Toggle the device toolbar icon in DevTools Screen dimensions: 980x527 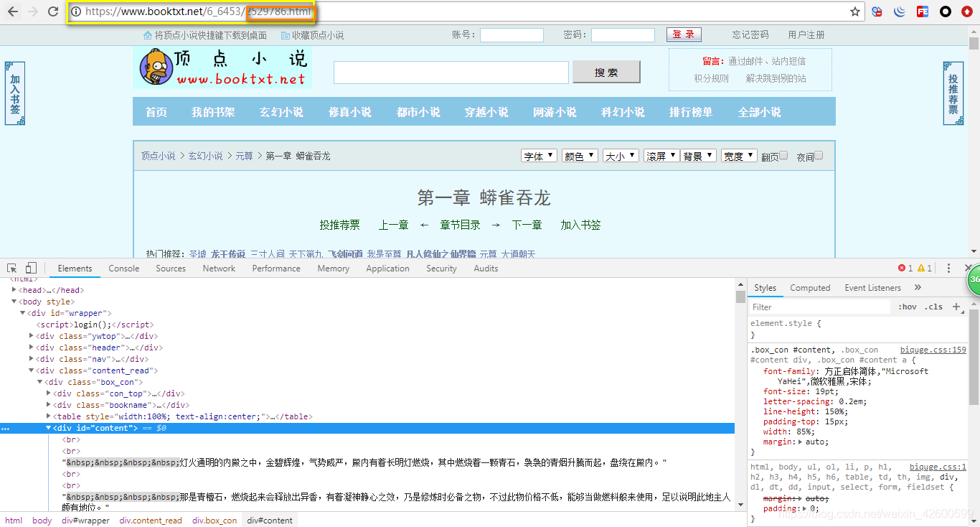[31, 268]
